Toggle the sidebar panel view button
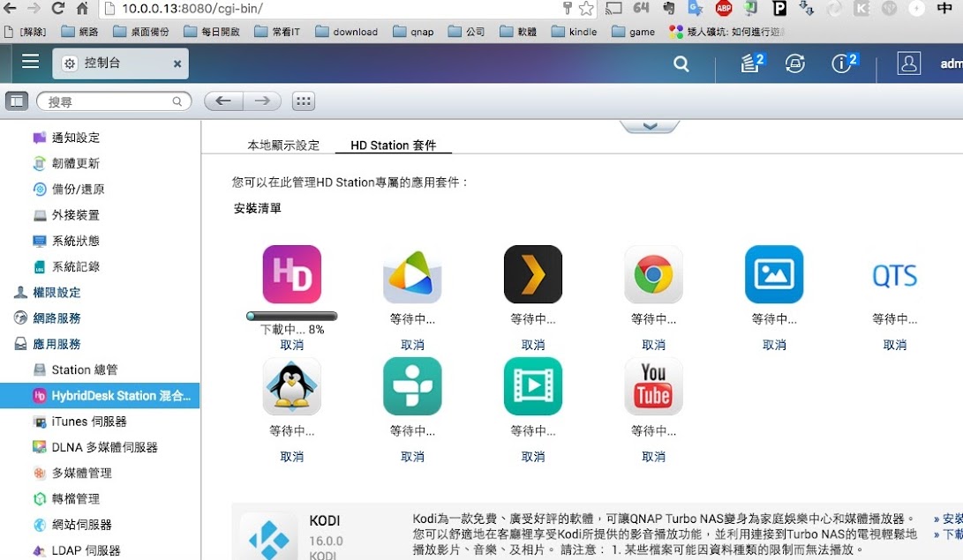The height and width of the screenshot is (560, 963). coord(17,101)
